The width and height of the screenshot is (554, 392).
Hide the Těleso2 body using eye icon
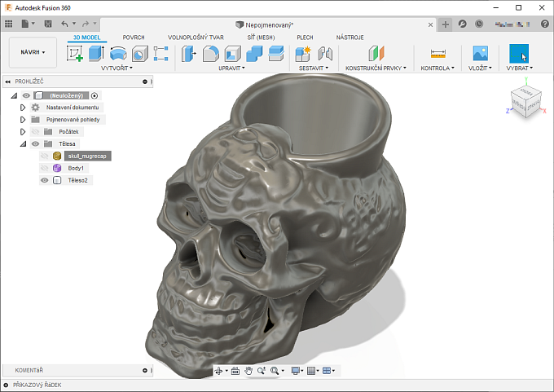(45, 180)
